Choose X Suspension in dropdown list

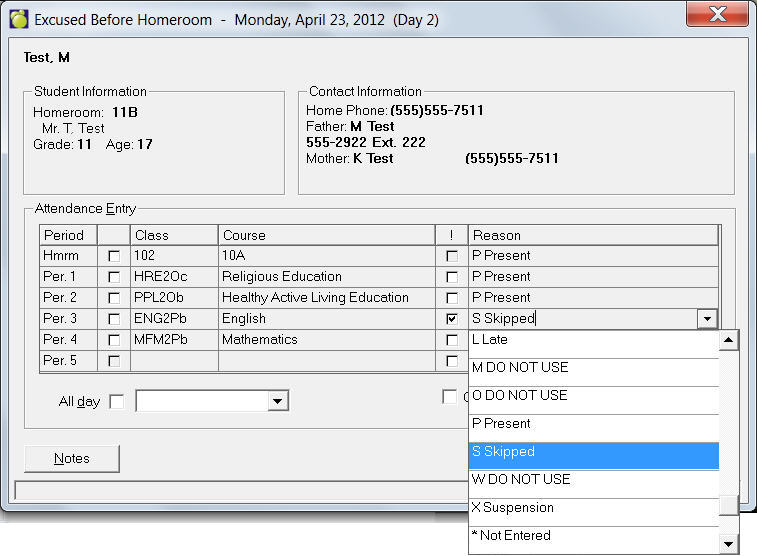(593, 508)
